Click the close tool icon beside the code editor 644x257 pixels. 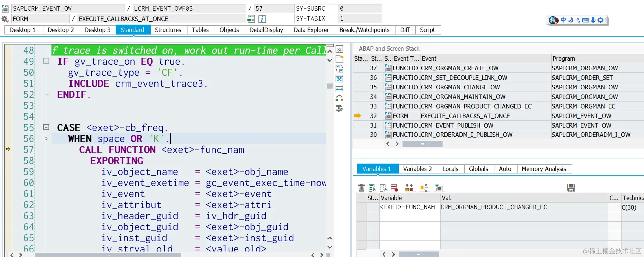coord(340,49)
